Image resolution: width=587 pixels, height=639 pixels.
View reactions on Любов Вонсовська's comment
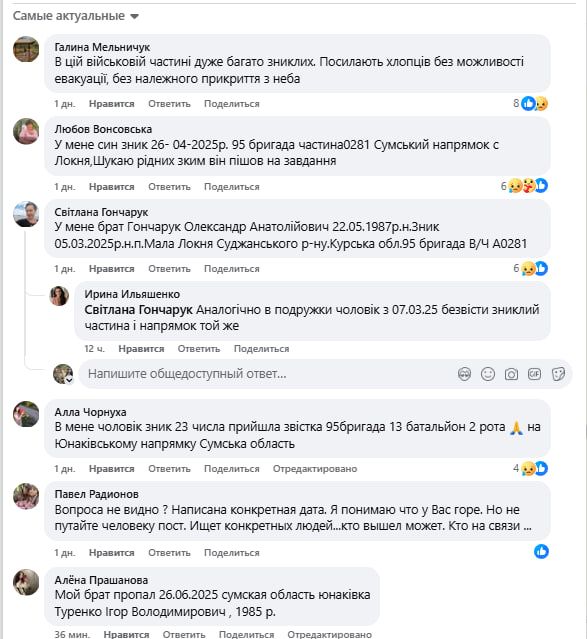point(525,186)
